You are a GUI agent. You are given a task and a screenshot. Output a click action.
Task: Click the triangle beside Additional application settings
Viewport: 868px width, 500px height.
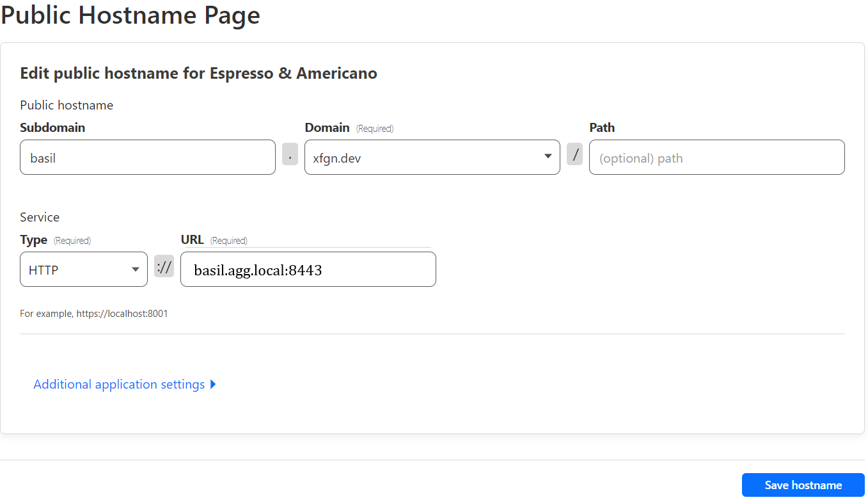tap(213, 384)
